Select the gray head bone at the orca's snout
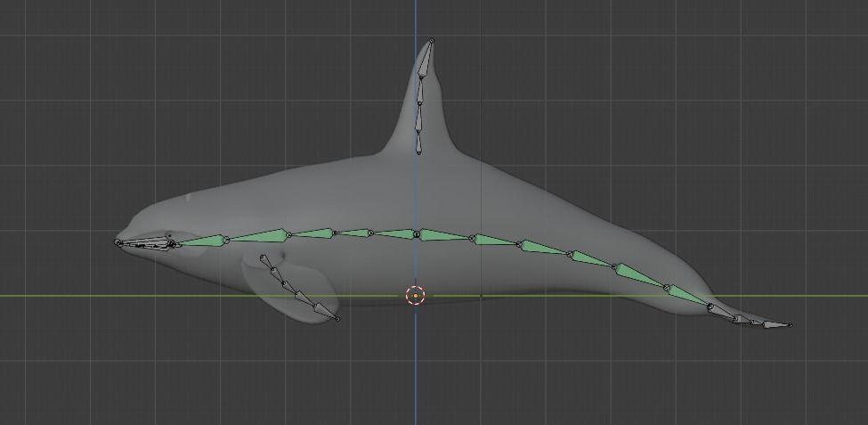The image size is (868, 425). pyautogui.click(x=145, y=243)
